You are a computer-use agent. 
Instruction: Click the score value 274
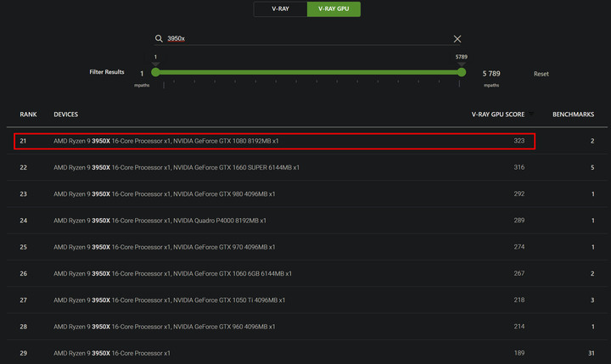(x=519, y=247)
